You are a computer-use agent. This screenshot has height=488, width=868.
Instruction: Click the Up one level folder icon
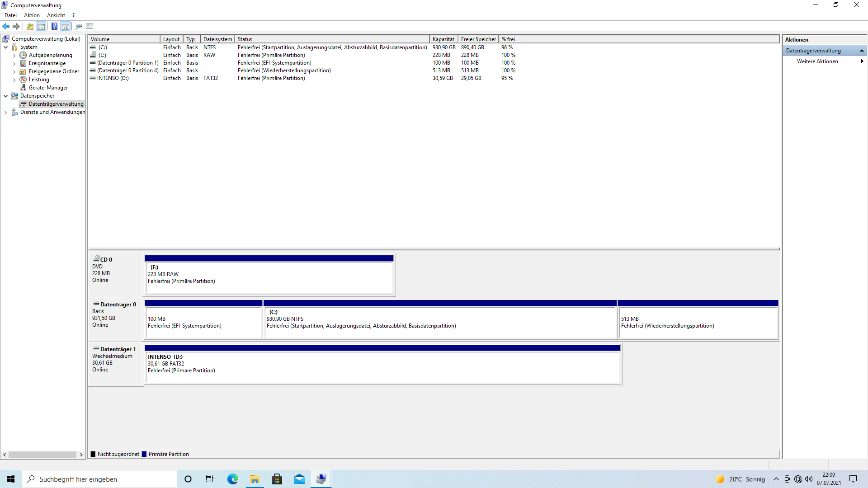click(30, 26)
